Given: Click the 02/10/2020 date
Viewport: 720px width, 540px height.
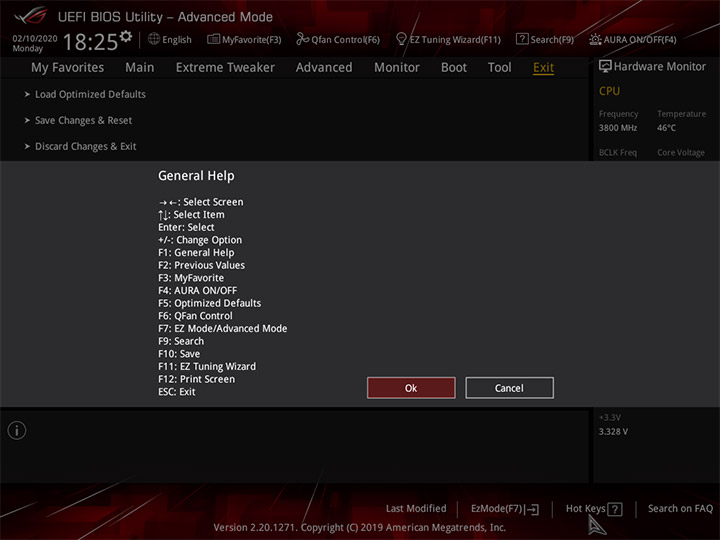Looking at the screenshot, I should [x=35, y=39].
